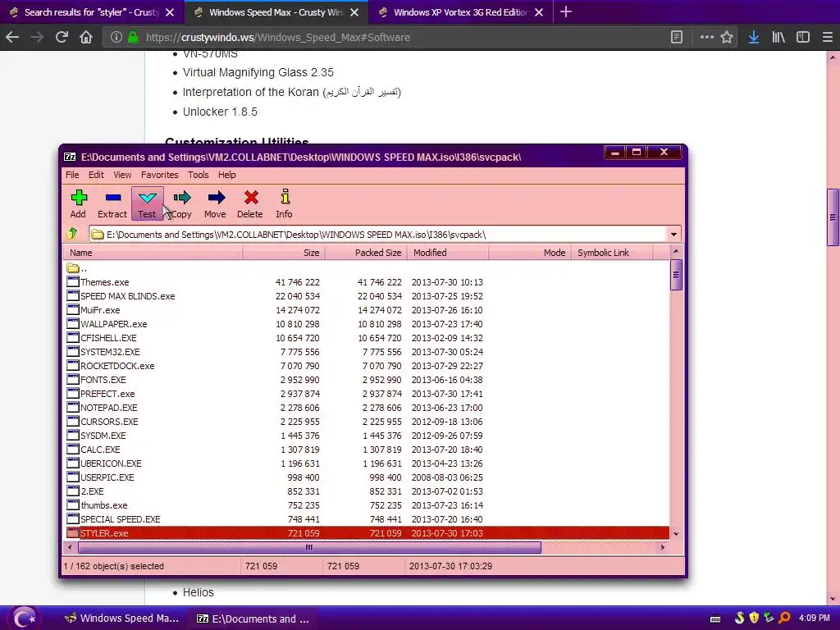Reload the Firefox page
This screenshot has width=840, height=630.
tap(62, 37)
